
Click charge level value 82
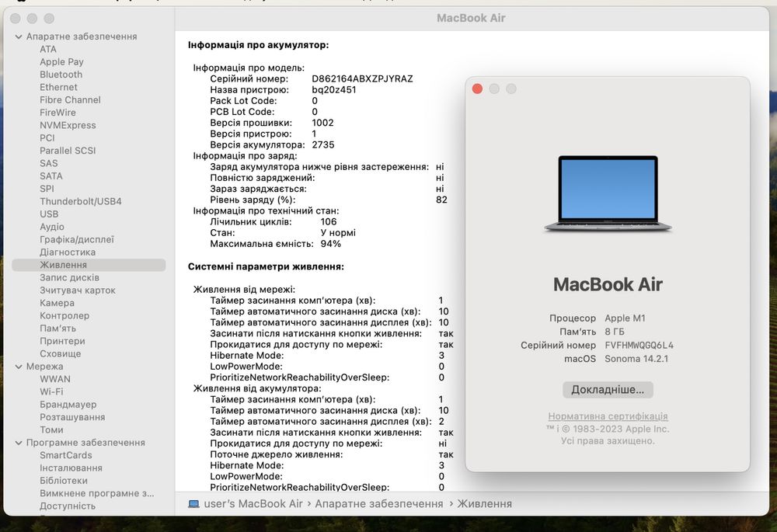[x=441, y=200]
